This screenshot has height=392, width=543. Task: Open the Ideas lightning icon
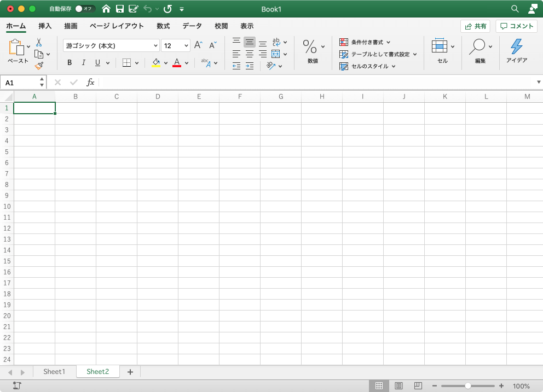click(517, 46)
